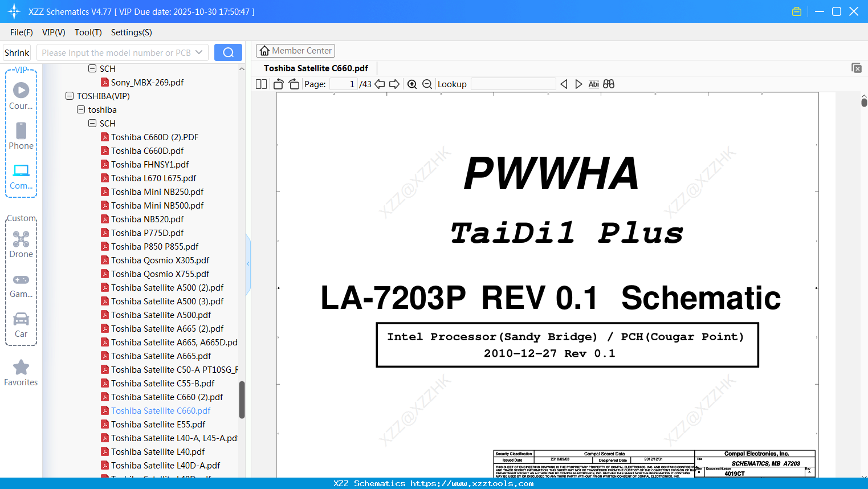Screen dimensions: 868x489
Task: Open Favorites star icon
Action: coord(21,367)
